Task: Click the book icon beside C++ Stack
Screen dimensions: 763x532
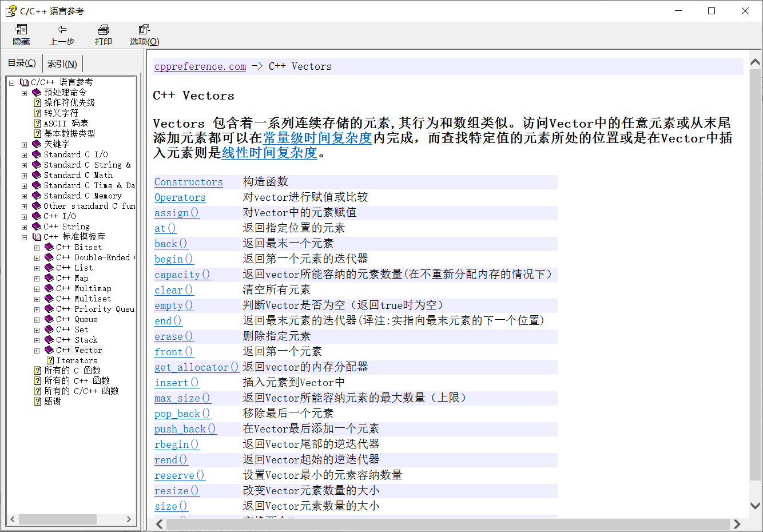Action: coord(49,340)
